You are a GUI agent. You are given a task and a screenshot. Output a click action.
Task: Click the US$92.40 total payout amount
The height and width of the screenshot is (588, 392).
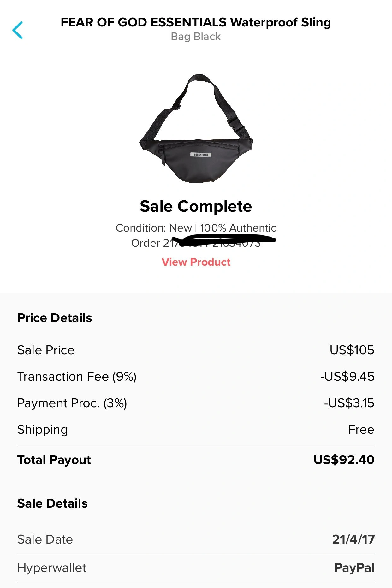point(344,460)
